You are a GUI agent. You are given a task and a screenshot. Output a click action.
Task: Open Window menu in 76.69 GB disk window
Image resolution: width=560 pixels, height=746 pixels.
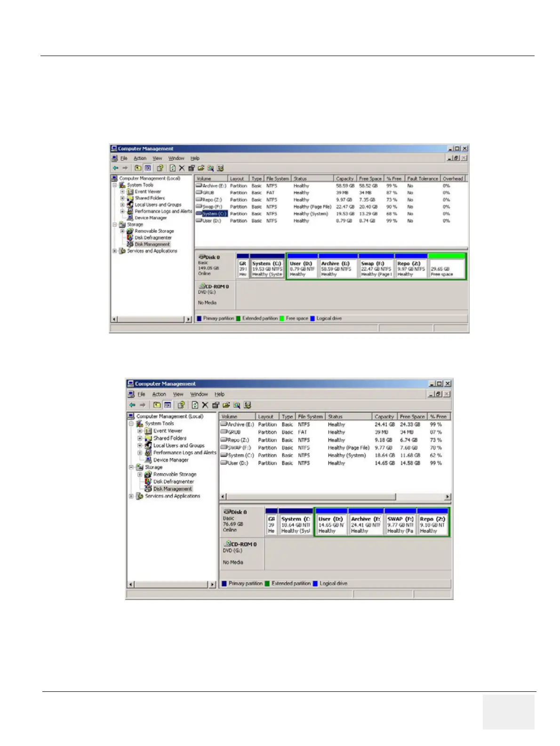[x=199, y=394]
